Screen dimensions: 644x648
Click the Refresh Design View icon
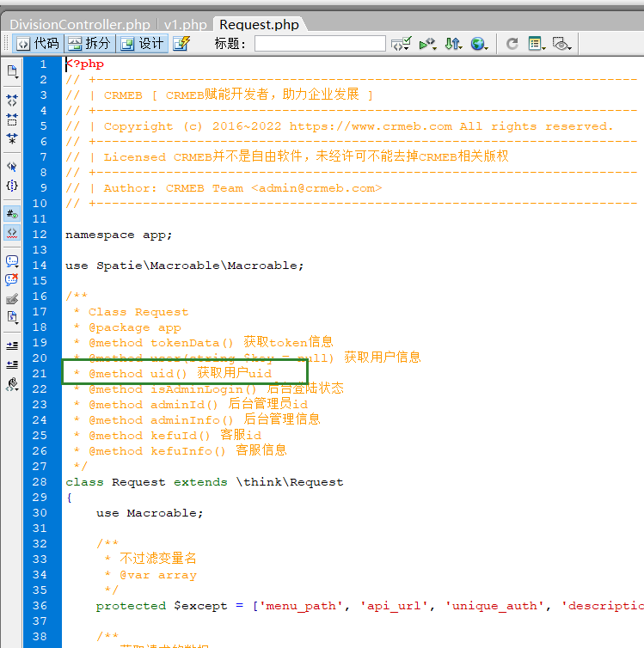tap(512, 43)
